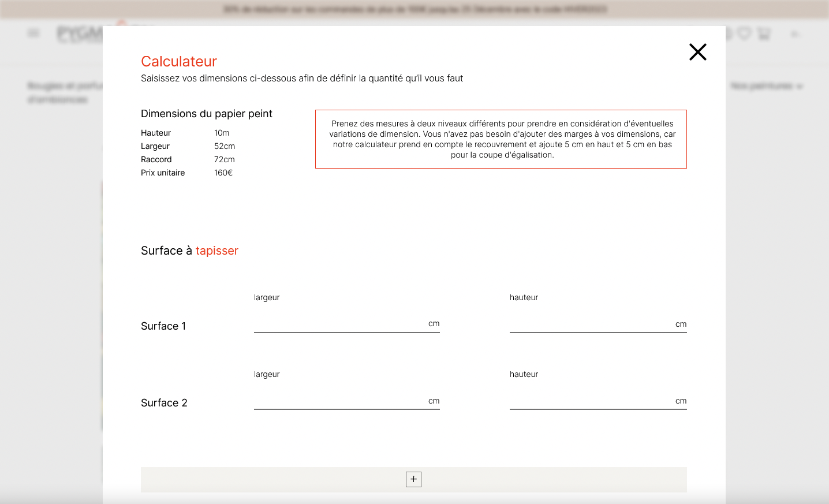The height and width of the screenshot is (504, 829).
Task: Click the Calculateur heading
Action: (179, 61)
